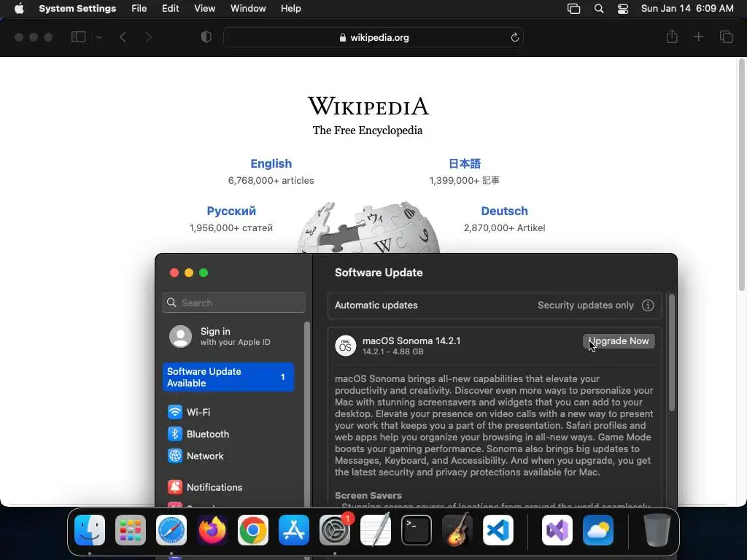Open Safari privacy report shield icon
Image resolution: width=747 pixels, height=560 pixels.
coord(206,37)
